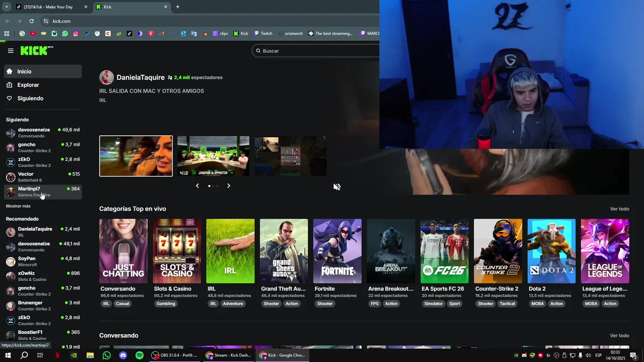Viewport: 644px width, 362px height.
Task: Select the DanielaTaquire IRL stream thumbnail
Action: [136, 156]
